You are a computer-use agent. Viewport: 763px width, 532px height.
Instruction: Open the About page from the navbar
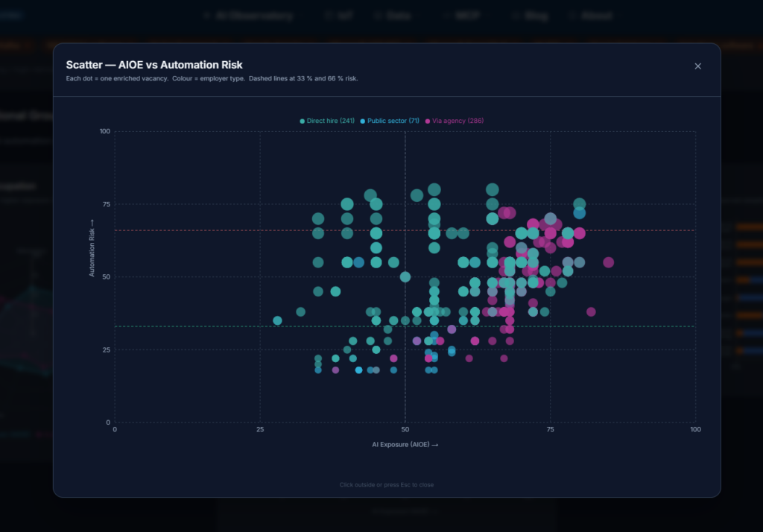click(x=591, y=15)
